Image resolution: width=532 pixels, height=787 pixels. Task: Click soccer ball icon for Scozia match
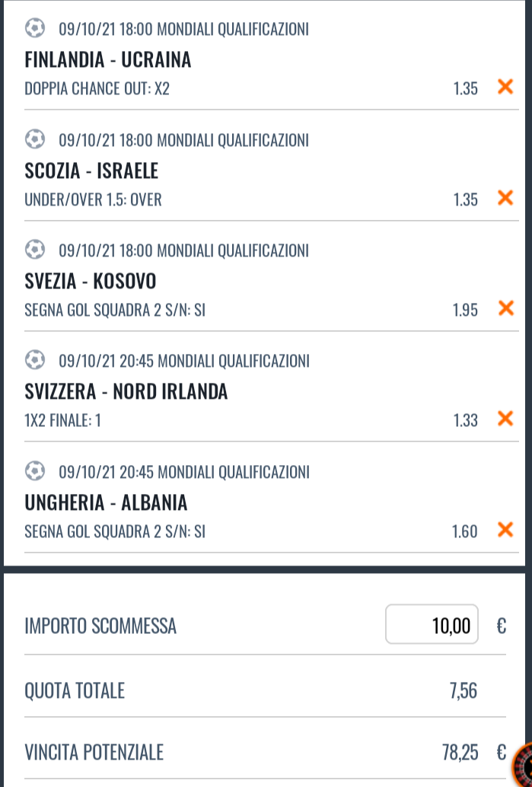[x=35, y=139]
